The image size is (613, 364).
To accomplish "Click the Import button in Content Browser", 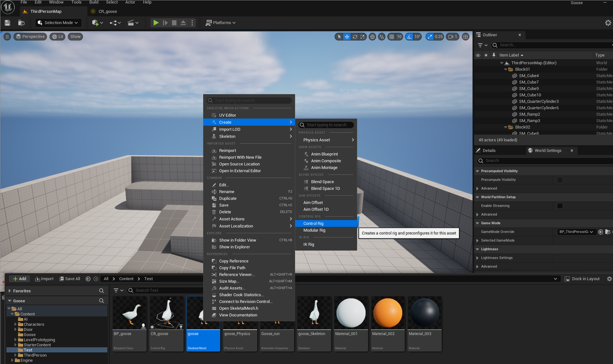I will pyautogui.click(x=44, y=279).
